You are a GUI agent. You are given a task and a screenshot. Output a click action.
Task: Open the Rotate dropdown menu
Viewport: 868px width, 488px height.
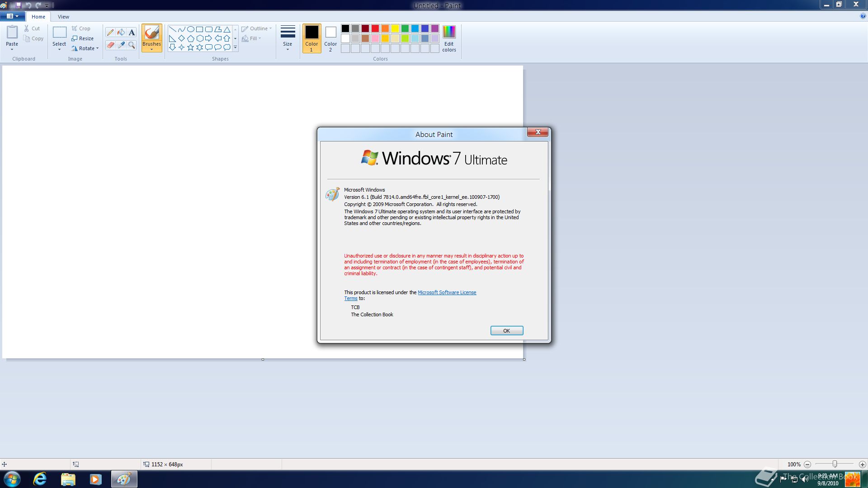tap(85, 48)
